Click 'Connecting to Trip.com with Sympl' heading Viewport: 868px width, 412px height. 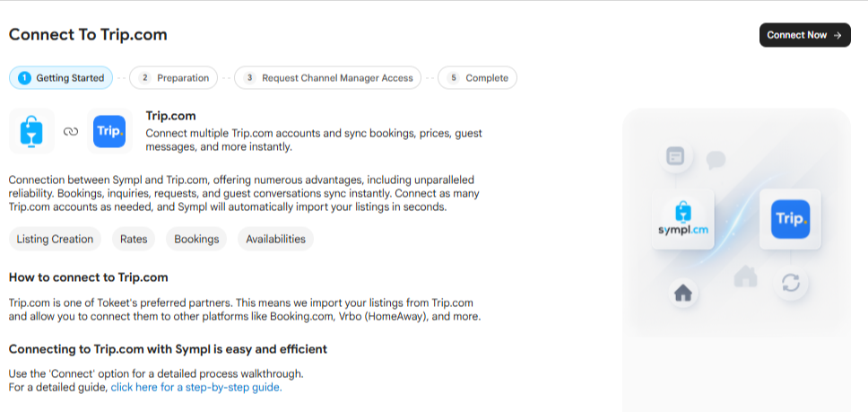click(168, 349)
